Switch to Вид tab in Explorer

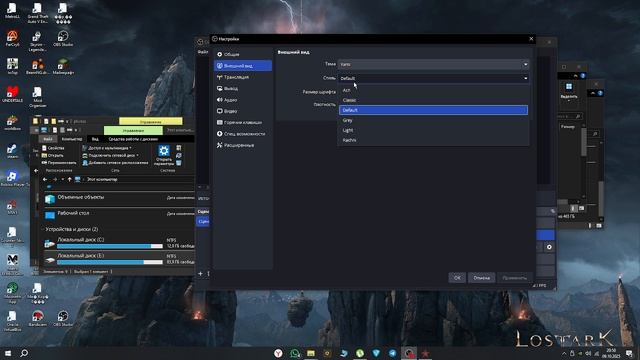(95, 139)
